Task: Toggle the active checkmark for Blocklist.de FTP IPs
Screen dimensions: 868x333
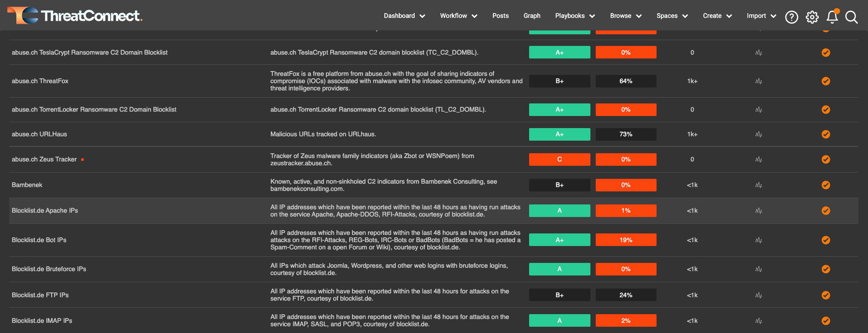Action: pos(826,295)
